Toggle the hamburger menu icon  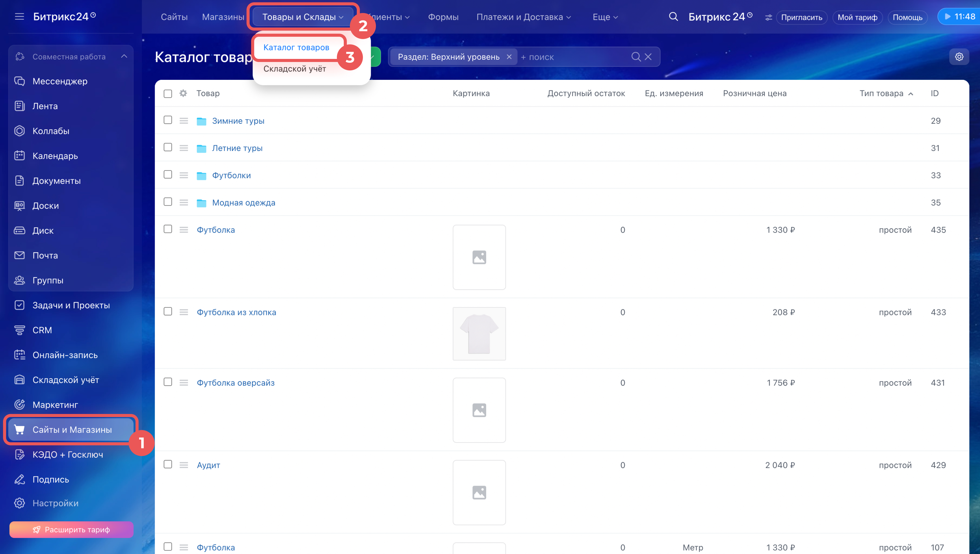pyautogui.click(x=19, y=17)
